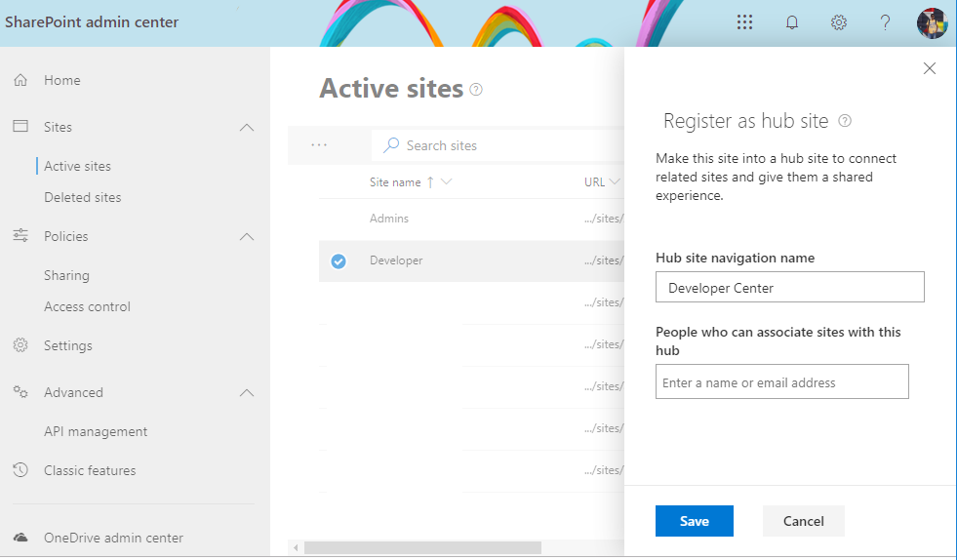Go to Home in navigation
Screen dimensions: 957x560
pos(62,80)
